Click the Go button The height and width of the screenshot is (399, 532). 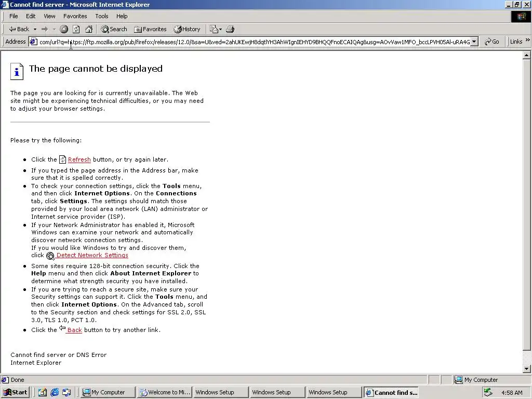491,42
